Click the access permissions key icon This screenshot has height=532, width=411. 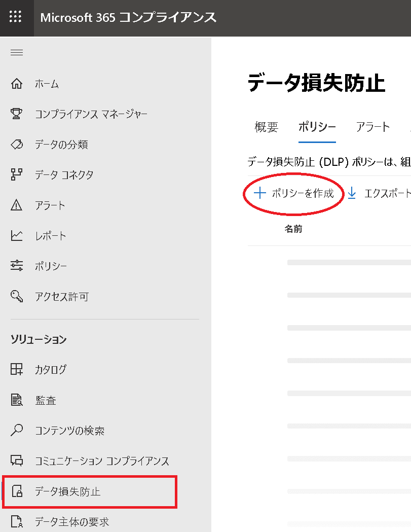[x=17, y=296]
